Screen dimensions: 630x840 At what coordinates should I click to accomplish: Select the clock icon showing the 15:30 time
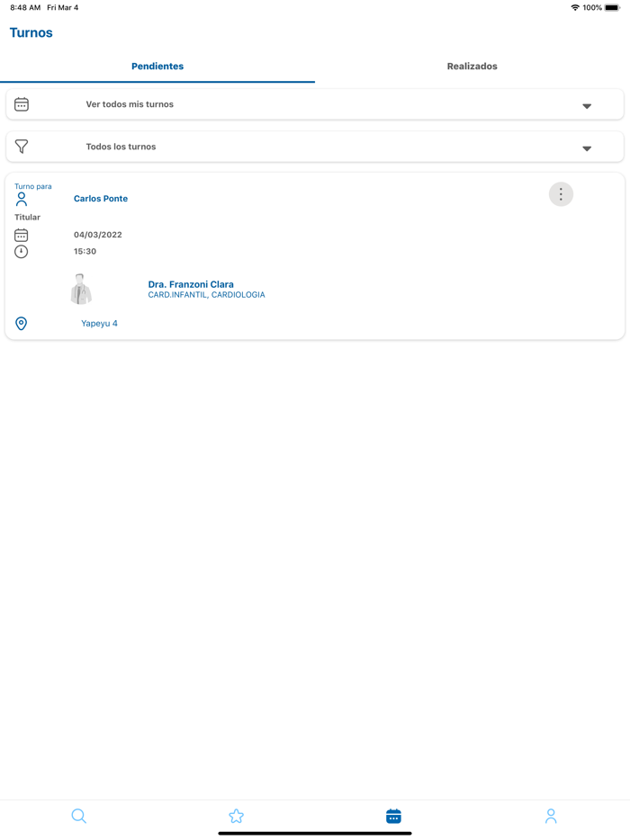click(x=22, y=251)
